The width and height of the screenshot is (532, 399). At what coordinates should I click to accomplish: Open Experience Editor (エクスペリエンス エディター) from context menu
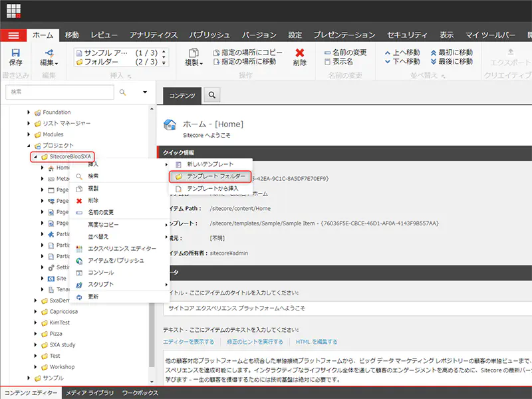120,249
